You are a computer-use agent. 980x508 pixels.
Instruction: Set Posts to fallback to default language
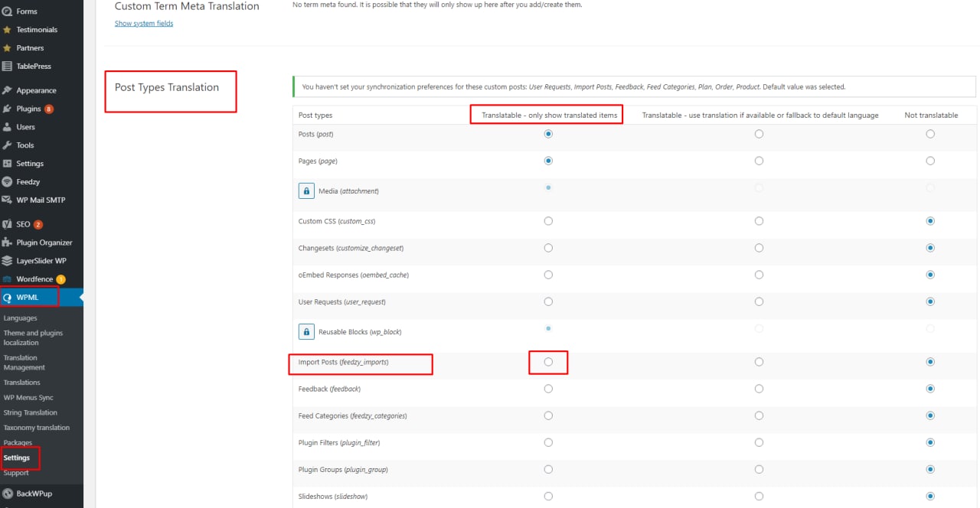759,134
